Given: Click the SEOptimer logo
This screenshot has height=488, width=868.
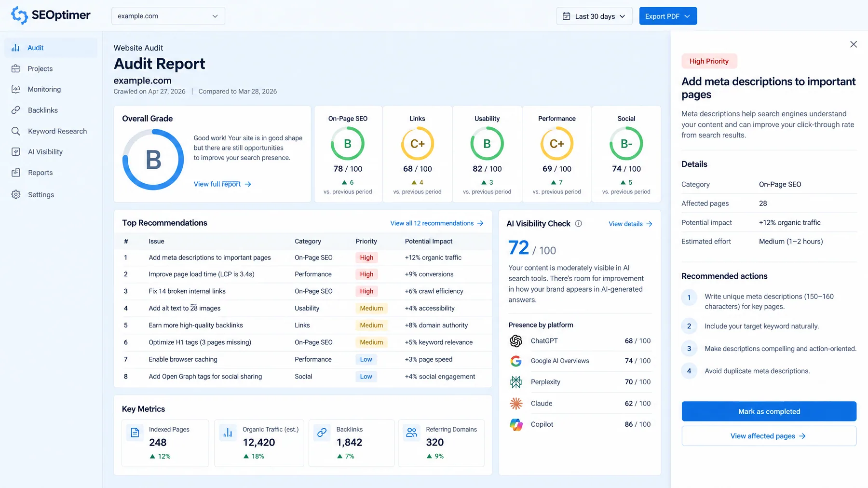Looking at the screenshot, I should (x=51, y=15).
